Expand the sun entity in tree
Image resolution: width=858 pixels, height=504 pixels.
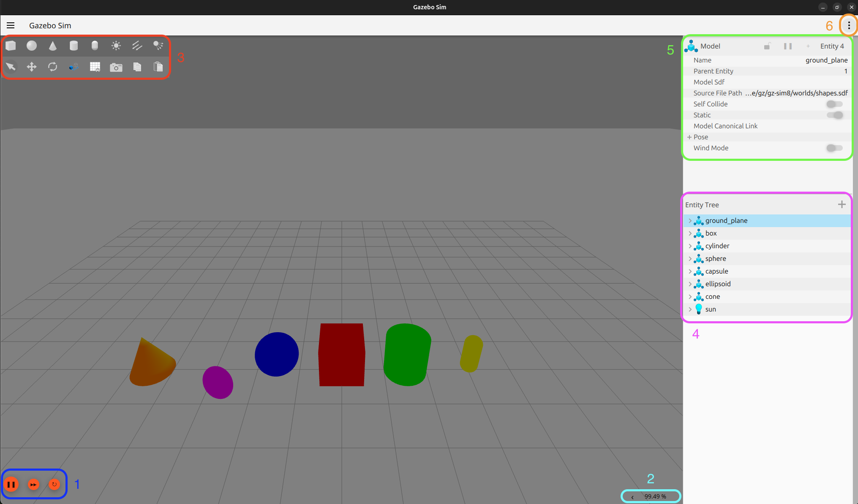click(x=690, y=309)
